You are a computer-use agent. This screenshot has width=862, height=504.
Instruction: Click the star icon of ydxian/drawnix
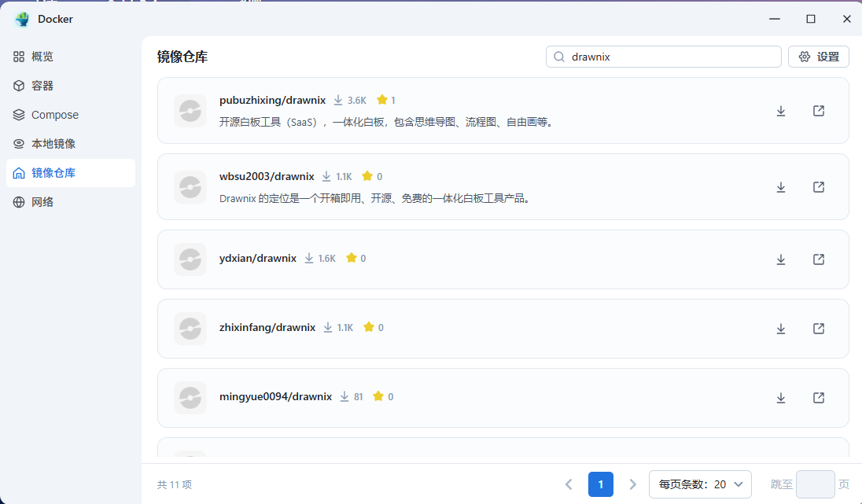tap(352, 258)
